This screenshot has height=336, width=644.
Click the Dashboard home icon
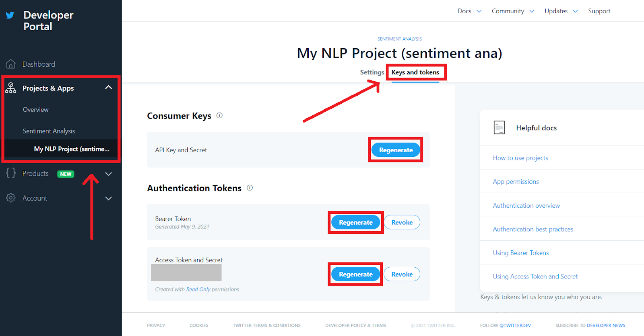pos(11,64)
